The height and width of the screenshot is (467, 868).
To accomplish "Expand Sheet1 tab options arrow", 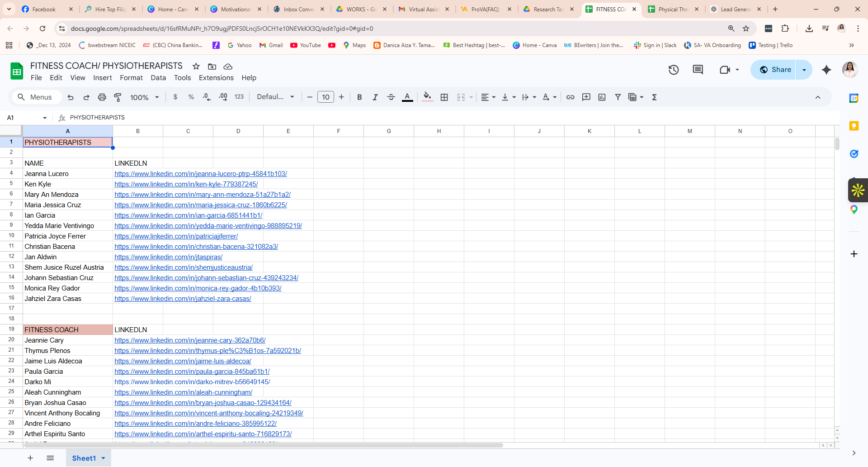I will pyautogui.click(x=104, y=458).
